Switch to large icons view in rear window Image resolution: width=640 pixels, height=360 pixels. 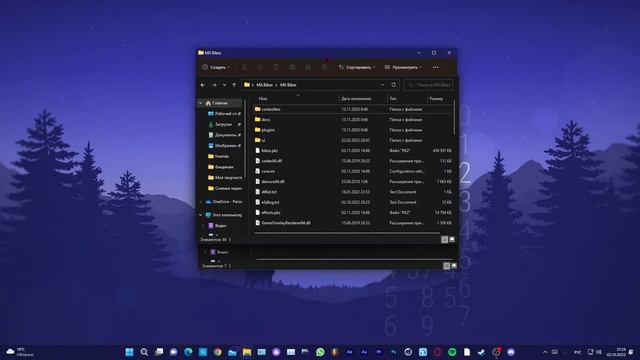pyautogui.click(x=454, y=266)
